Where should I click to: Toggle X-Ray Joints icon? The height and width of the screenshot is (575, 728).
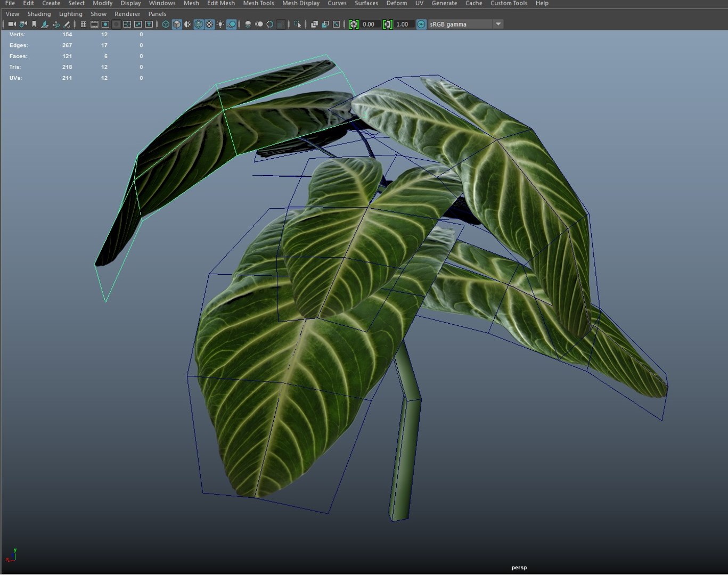pos(337,24)
